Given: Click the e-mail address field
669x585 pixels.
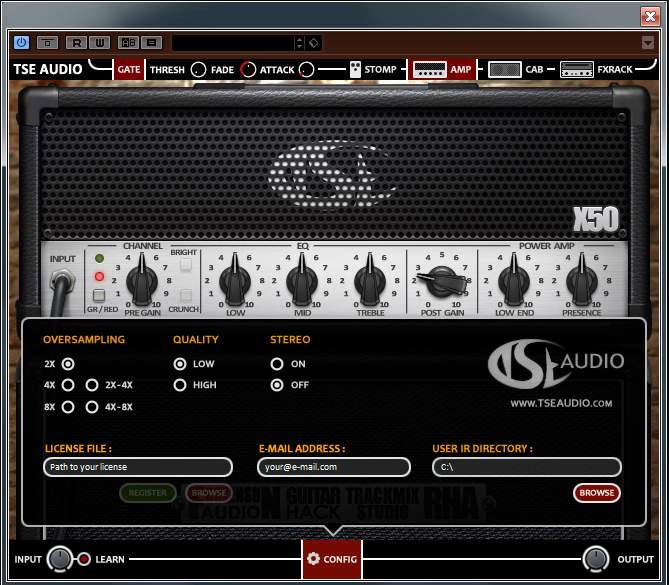Looking at the screenshot, I should pyautogui.click(x=334, y=467).
